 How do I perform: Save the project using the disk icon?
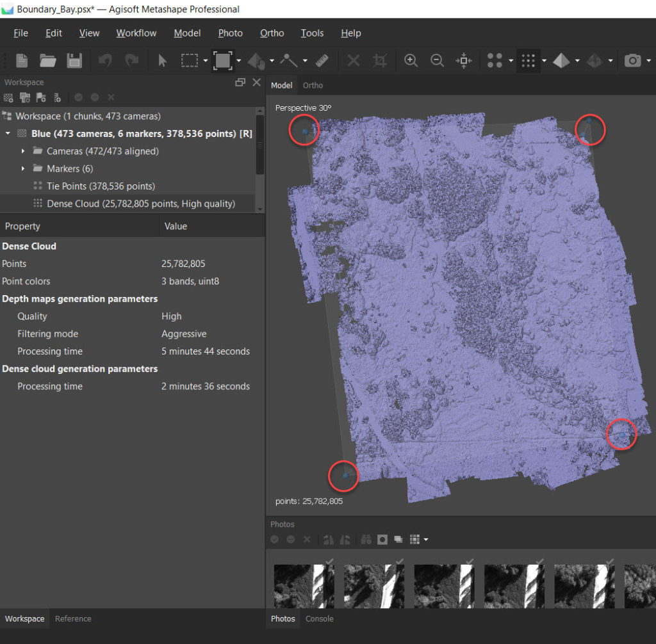(x=73, y=60)
